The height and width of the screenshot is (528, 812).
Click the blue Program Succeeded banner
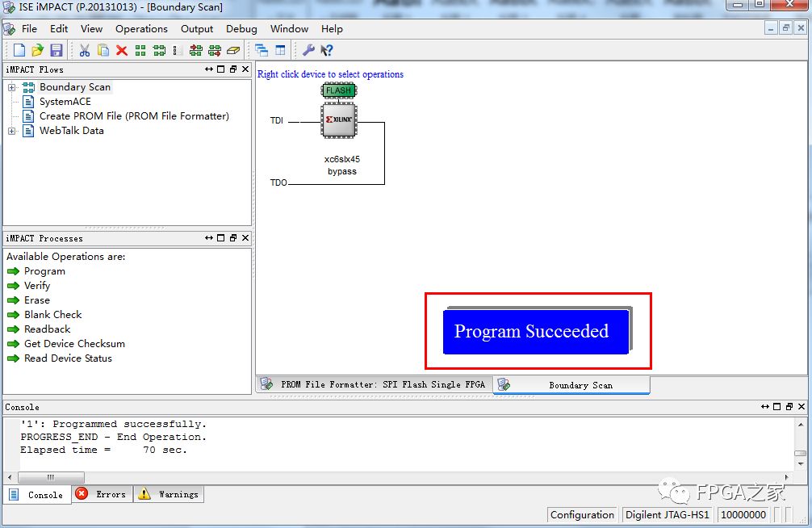[536, 332]
